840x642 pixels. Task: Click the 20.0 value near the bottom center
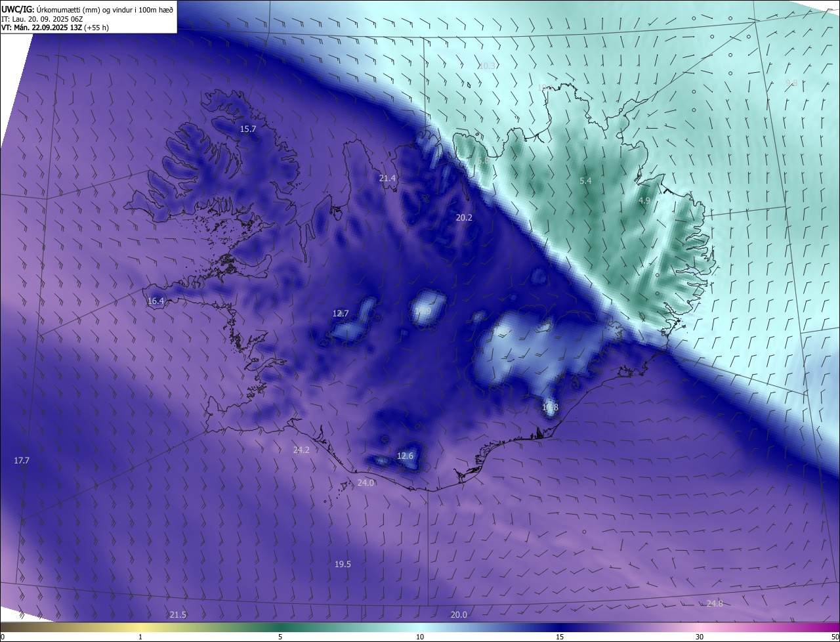click(x=459, y=615)
